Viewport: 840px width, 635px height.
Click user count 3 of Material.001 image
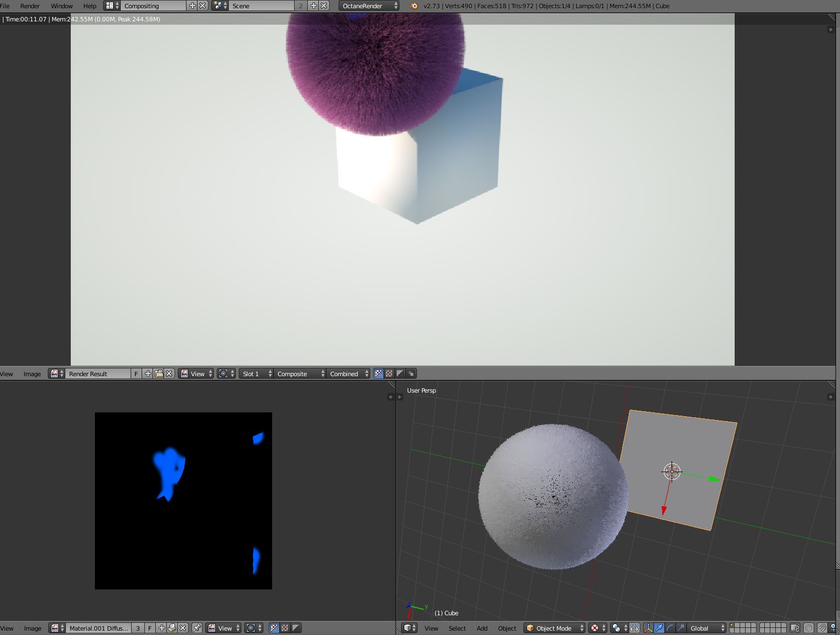click(x=138, y=628)
